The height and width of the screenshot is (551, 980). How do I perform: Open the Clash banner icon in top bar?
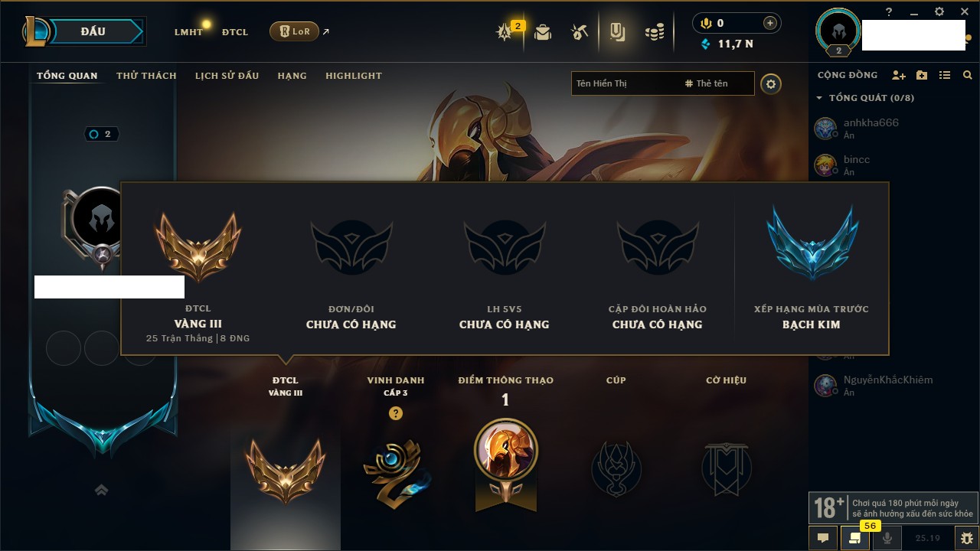617,31
